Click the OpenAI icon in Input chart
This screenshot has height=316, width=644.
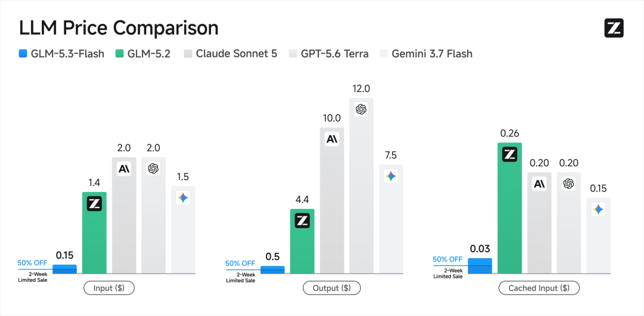pos(153,169)
